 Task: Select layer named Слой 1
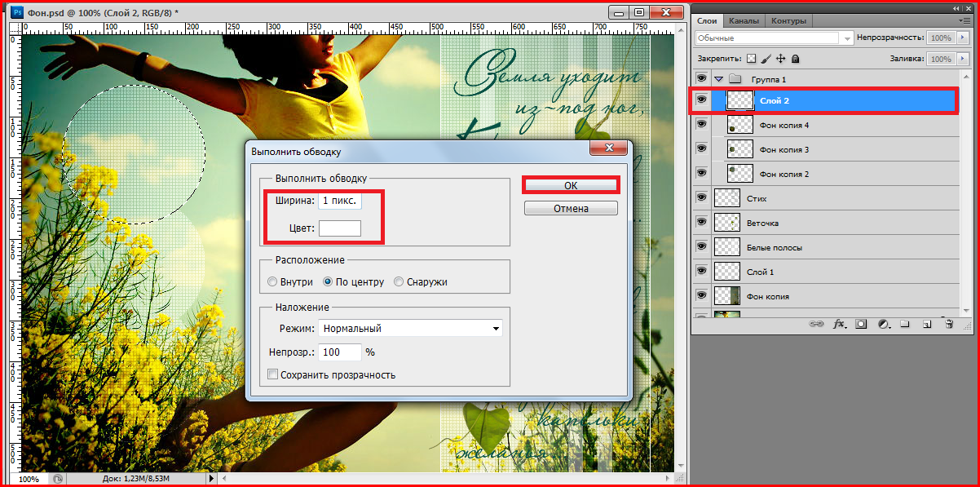point(760,272)
